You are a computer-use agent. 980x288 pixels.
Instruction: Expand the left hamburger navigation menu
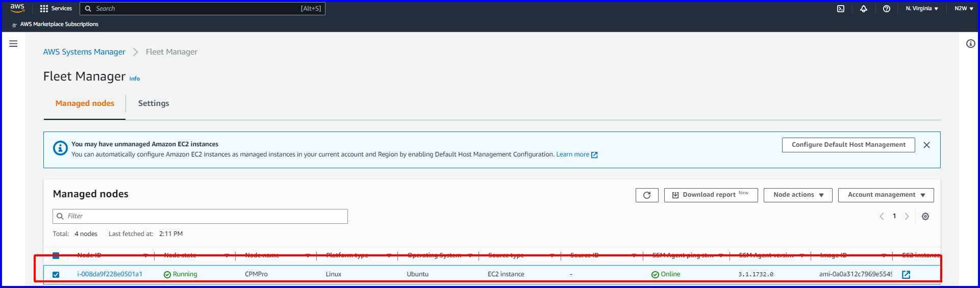pos(13,44)
